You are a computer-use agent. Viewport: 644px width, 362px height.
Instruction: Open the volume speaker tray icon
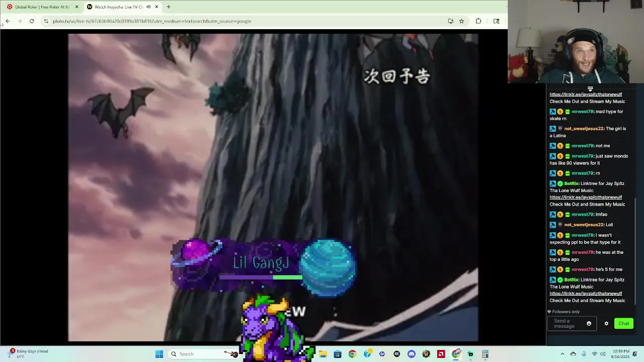coord(602,354)
